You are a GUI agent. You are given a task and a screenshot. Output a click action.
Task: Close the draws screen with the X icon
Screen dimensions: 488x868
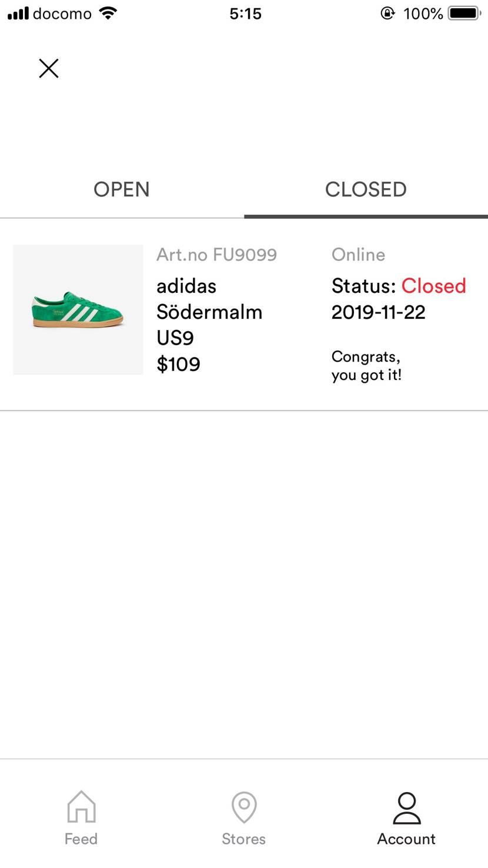coord(49,68)
